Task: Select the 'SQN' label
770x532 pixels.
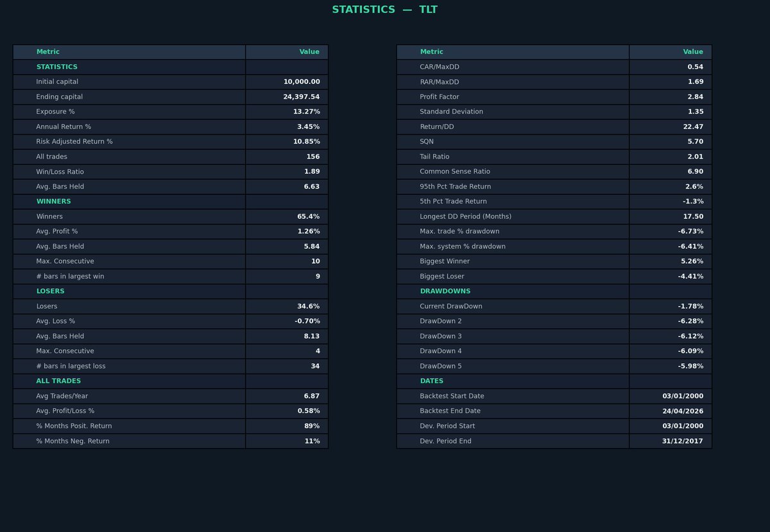Action: pos(427,142)
